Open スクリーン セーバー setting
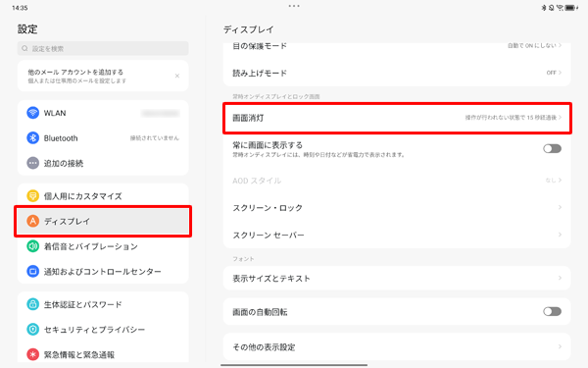 click(397, 235)
